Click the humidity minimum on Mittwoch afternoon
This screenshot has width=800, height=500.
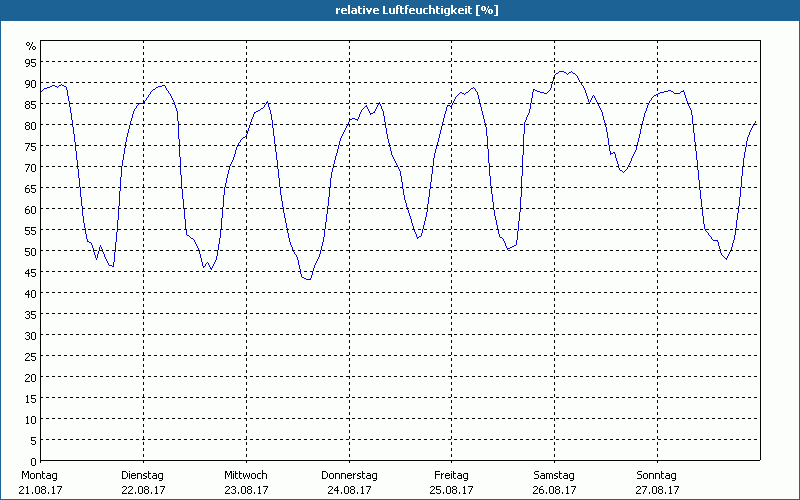(308, 279)
